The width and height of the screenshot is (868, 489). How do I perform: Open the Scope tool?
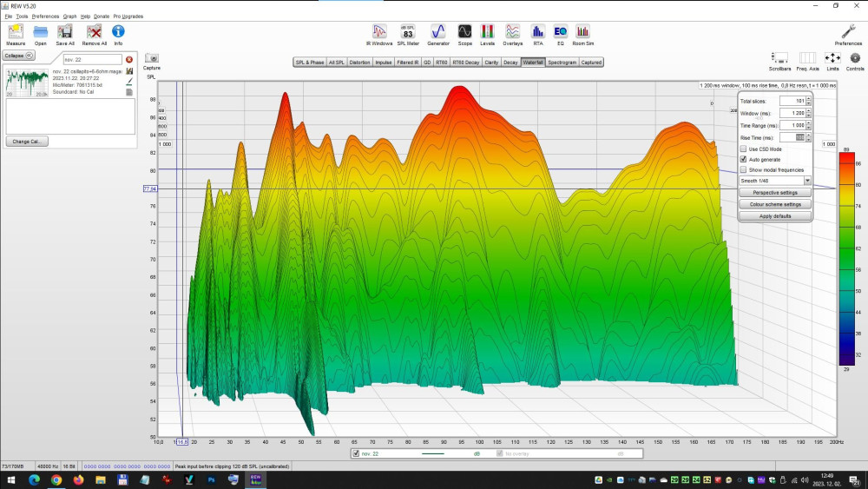465,33
